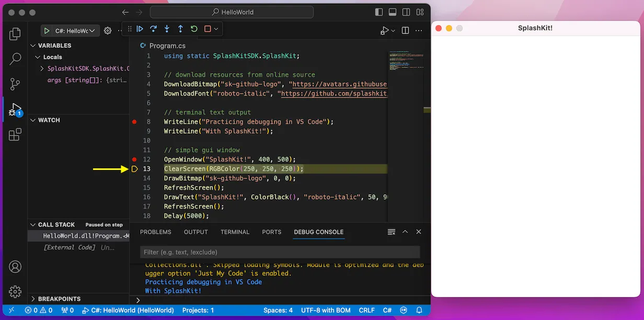The height and width of the screenshot is (320, 644).
Task: Click the forwarded ports count in status bar
Action: (x=67, y=310)
